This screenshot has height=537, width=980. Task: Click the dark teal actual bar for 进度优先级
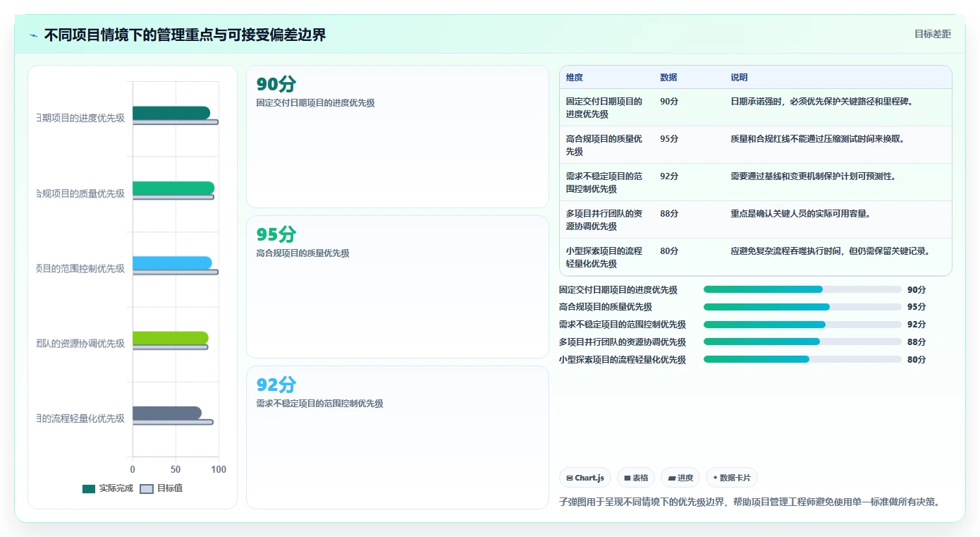[x=171, y=113]
